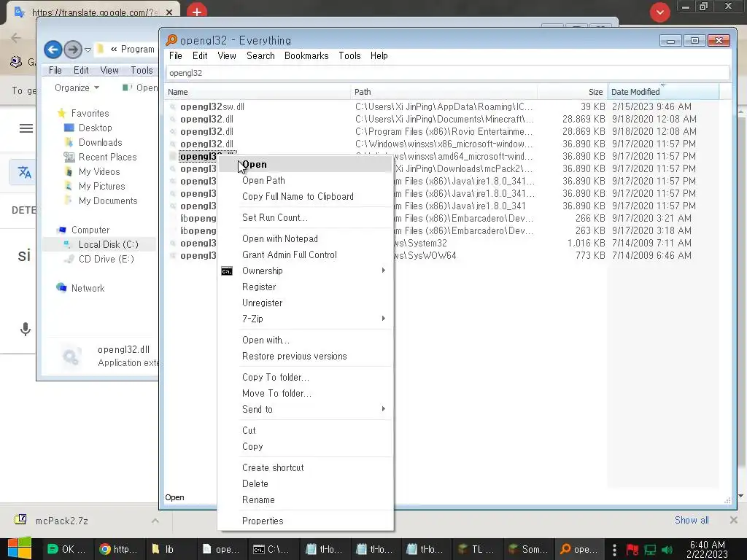Select opengl32.dll in the Rovio Entertainment path
Screen dimensions: 747x560
206,131
